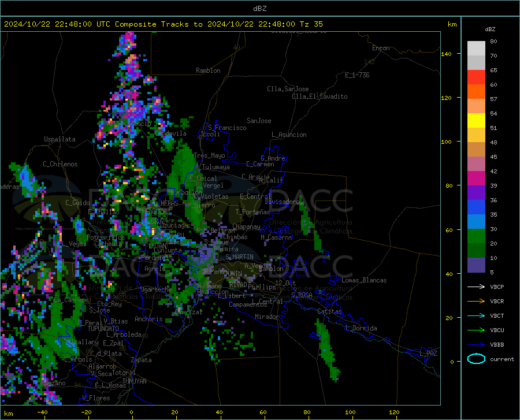This screenshot has width=520, height=420.
Task: Click the 'Encon' map label
Action: click(x=381, y=48)
